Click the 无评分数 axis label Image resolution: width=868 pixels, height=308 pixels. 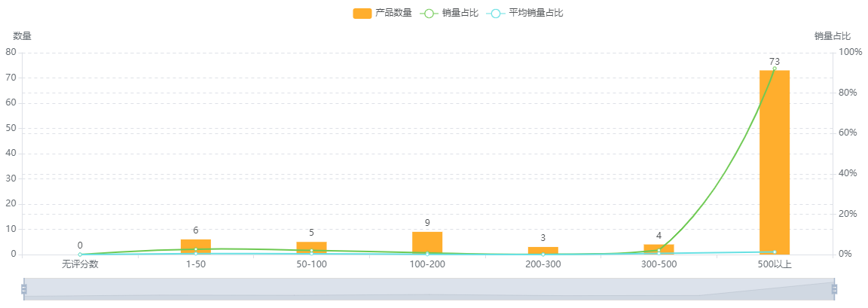[80, 264]
